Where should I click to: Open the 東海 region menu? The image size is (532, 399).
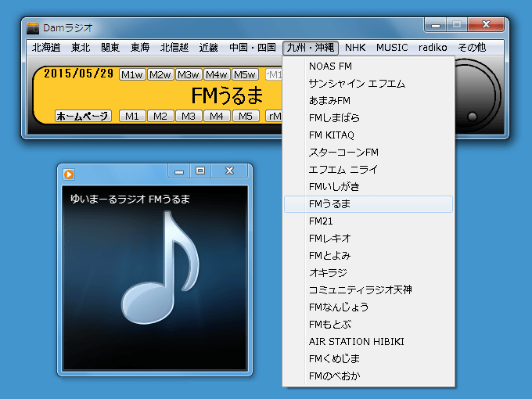click(140, 48)
